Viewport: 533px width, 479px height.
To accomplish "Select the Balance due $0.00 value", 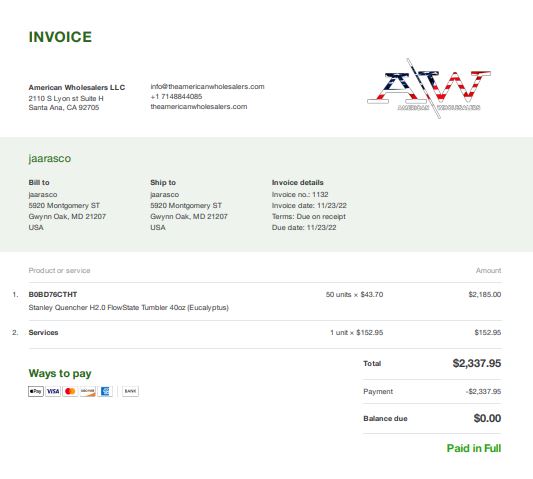I will pyautogui.click(x=487, y=418).
